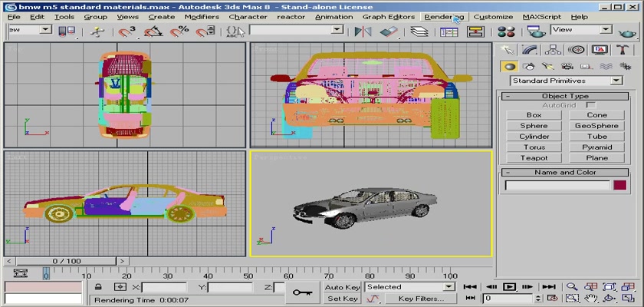Switch to the Hierarchy panel tab
This screenshot has height=307, width=644.
click(554, 50)
